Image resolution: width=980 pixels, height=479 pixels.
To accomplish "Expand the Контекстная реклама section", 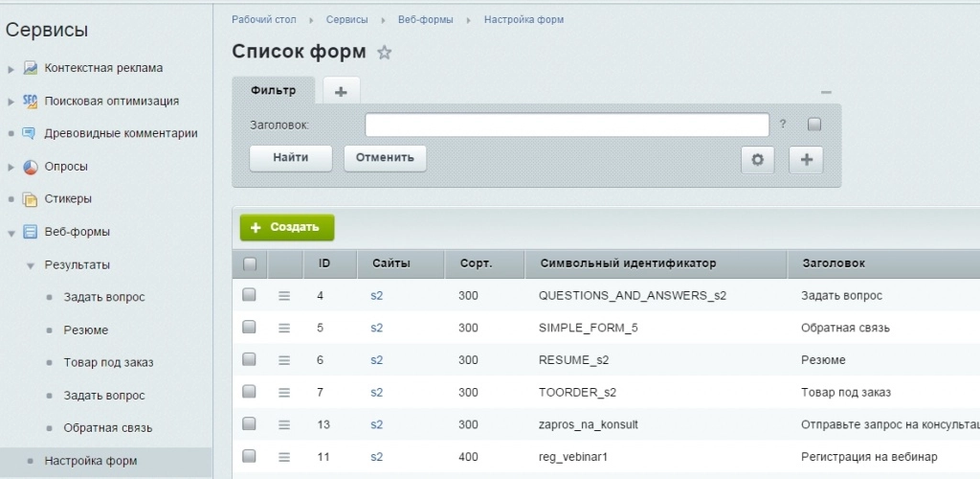I will coord(11,69).
